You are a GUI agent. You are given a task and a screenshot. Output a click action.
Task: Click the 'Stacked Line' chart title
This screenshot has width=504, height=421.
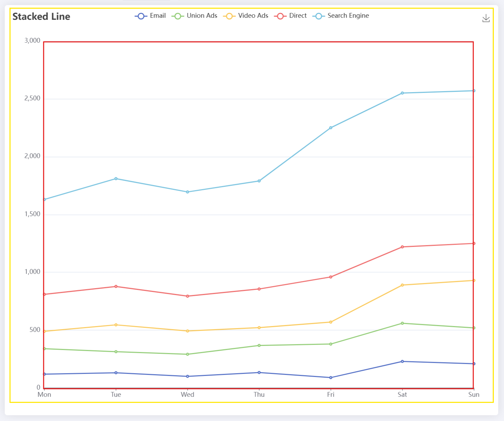[x=41, y=16]
